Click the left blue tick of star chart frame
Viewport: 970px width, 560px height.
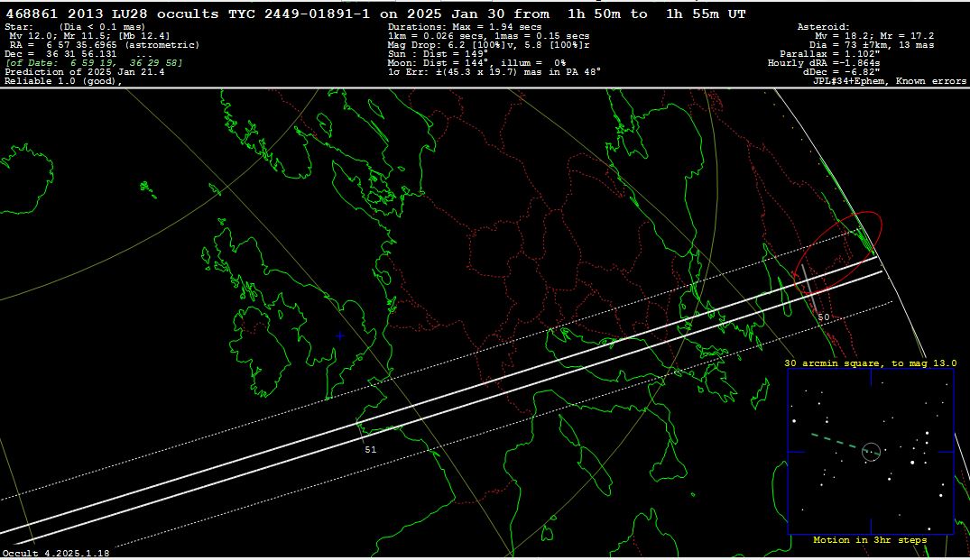click(795, 452)
